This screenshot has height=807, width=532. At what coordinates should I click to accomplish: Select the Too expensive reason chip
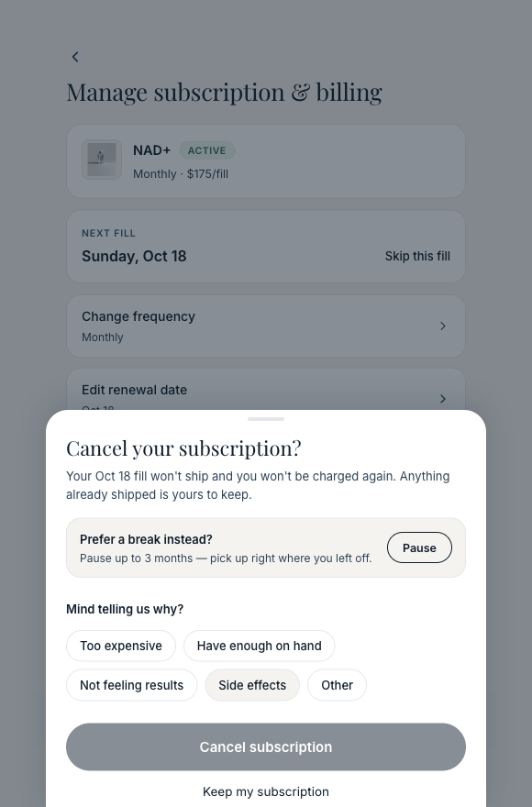tap(121, 646)
